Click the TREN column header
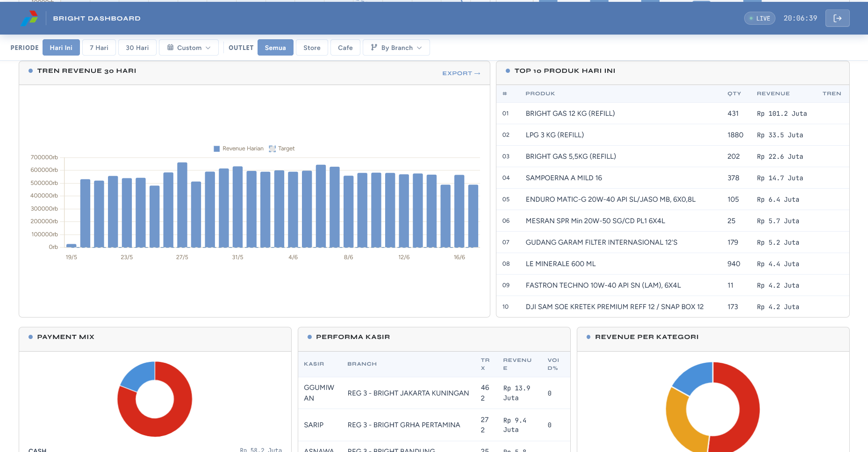 point(832,93)
